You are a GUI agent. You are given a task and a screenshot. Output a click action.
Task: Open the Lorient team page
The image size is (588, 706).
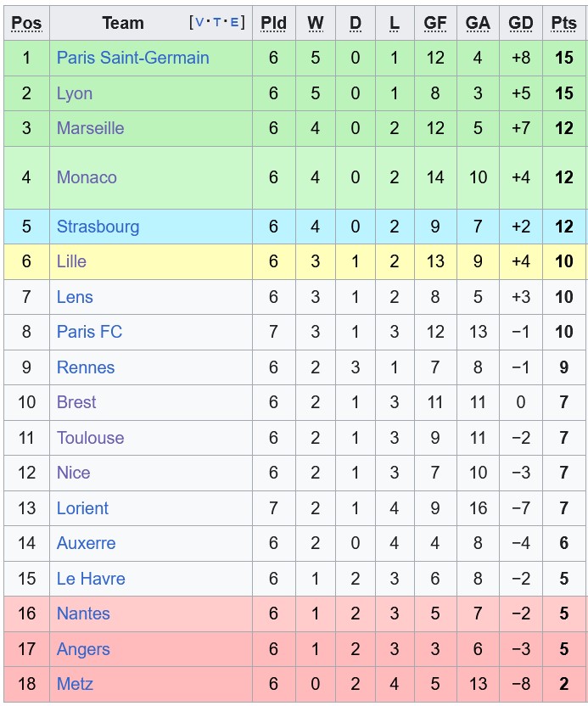click(82, 508)
